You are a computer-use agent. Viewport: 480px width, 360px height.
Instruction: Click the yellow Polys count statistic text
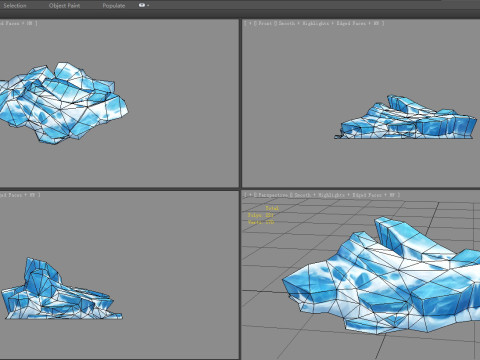pyautogui.click(x=261, y=215)
